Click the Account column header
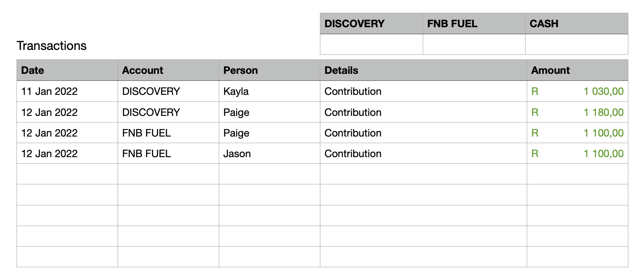Image resolution: width=644 pixels, height=278 pixels. [x=168, y=70]
